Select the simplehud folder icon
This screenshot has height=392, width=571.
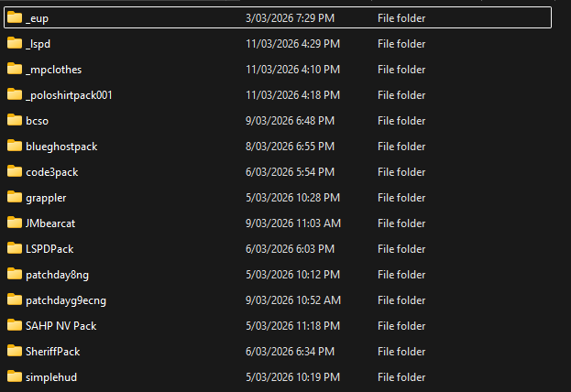pos(14,376)
